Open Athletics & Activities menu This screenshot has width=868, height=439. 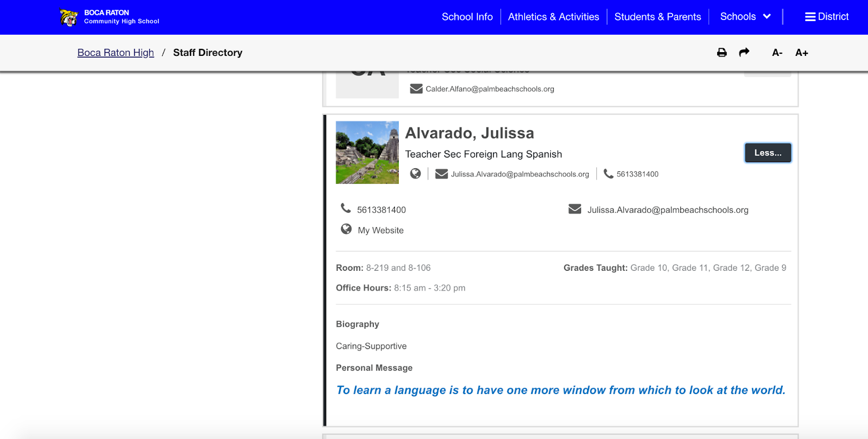553,17
